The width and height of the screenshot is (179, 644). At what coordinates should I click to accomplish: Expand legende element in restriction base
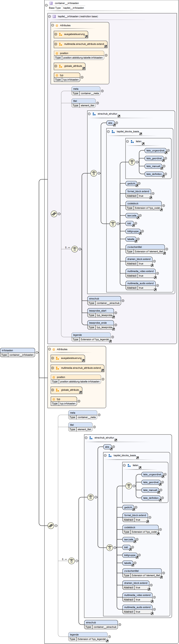coord(113,337)
